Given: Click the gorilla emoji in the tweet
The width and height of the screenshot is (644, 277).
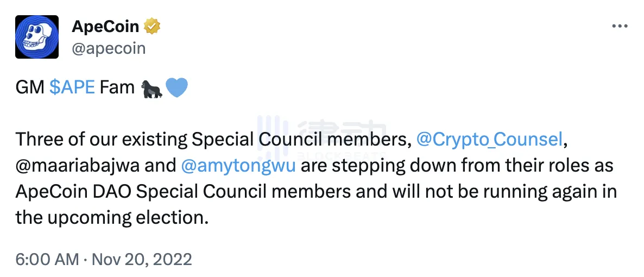Looking at the screenshot, I should (x=151, y=87).
